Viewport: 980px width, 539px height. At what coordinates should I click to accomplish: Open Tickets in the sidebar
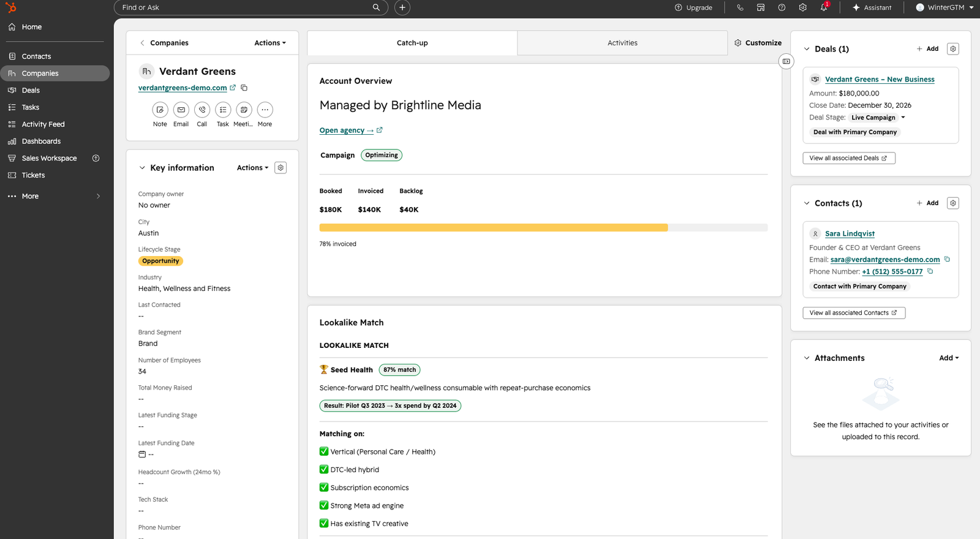coord(55,175)
